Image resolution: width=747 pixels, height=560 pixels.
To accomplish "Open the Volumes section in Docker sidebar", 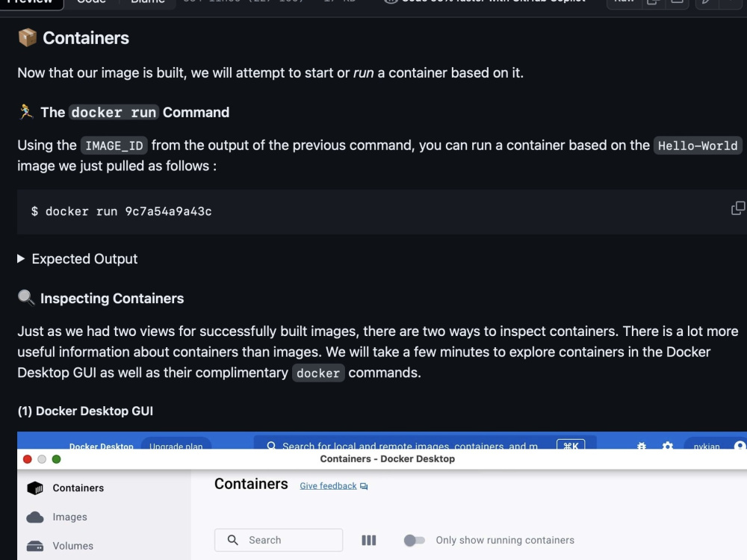I will click(x=74, y=546).
